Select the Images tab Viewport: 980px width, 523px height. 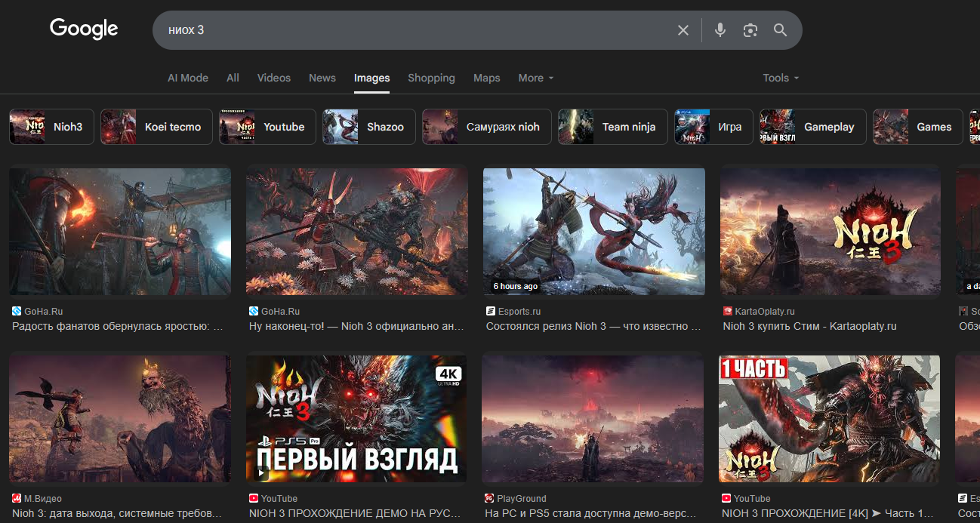pyautogui.click(x=371, y=78)
